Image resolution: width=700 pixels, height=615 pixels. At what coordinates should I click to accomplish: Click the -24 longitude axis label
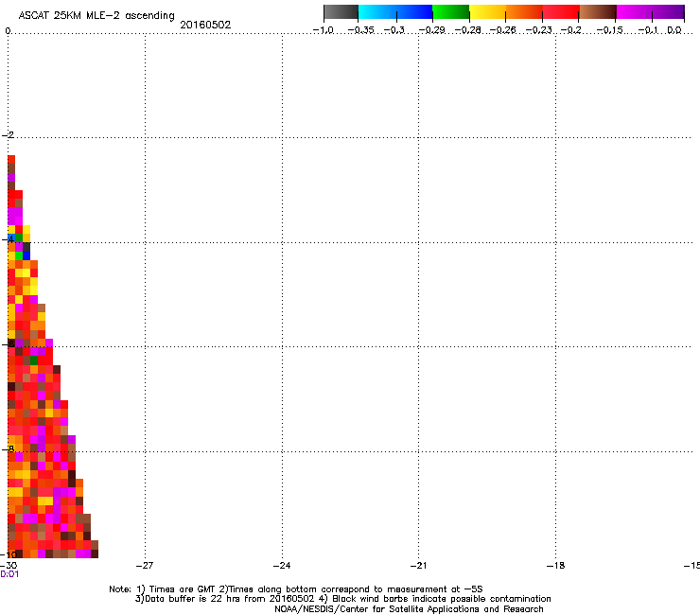point(282,566)
